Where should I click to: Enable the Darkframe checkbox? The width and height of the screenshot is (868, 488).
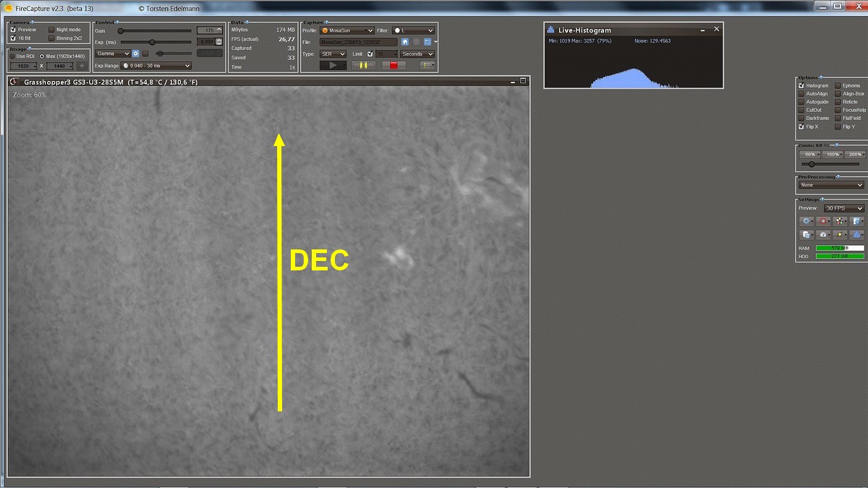pos(801,119)
